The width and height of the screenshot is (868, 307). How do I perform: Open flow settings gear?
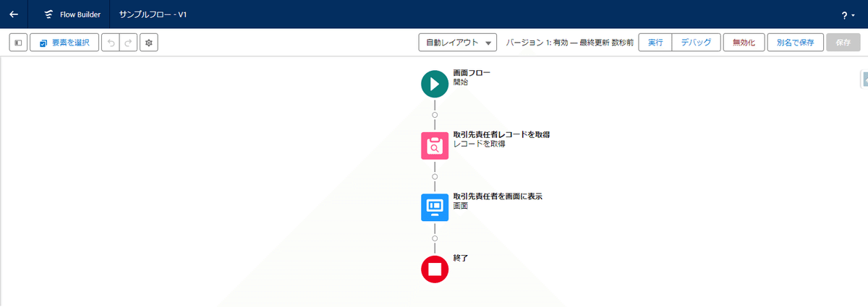149,43
